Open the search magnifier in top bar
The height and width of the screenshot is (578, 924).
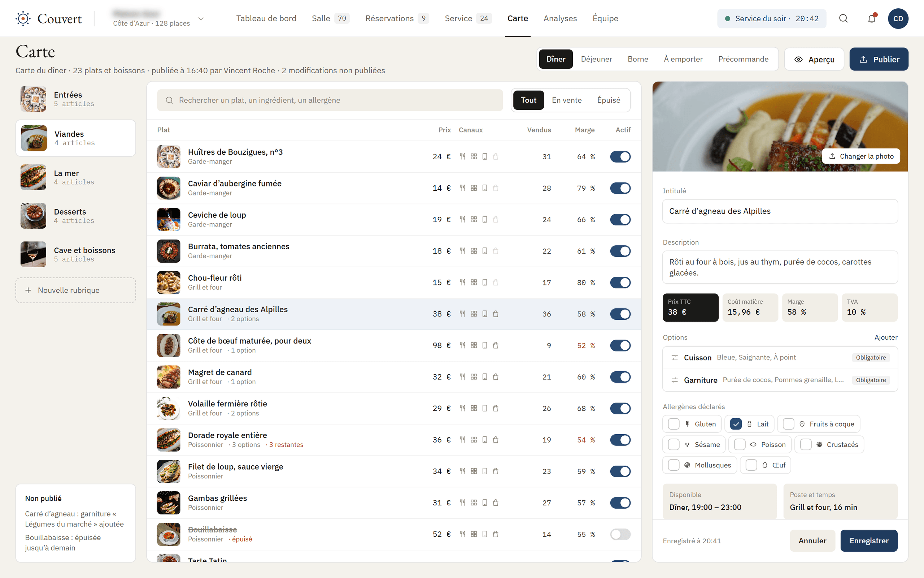tap(844, 18)
